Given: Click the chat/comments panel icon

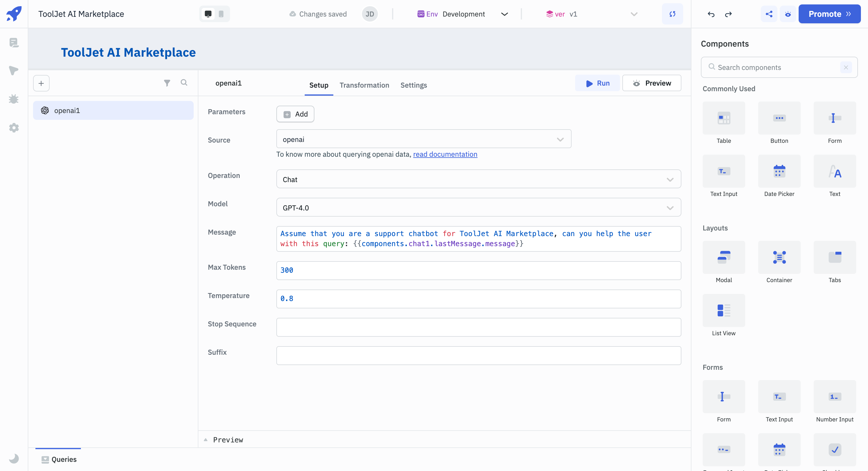Looking at the screenshot, I should [x=14, y=43].
